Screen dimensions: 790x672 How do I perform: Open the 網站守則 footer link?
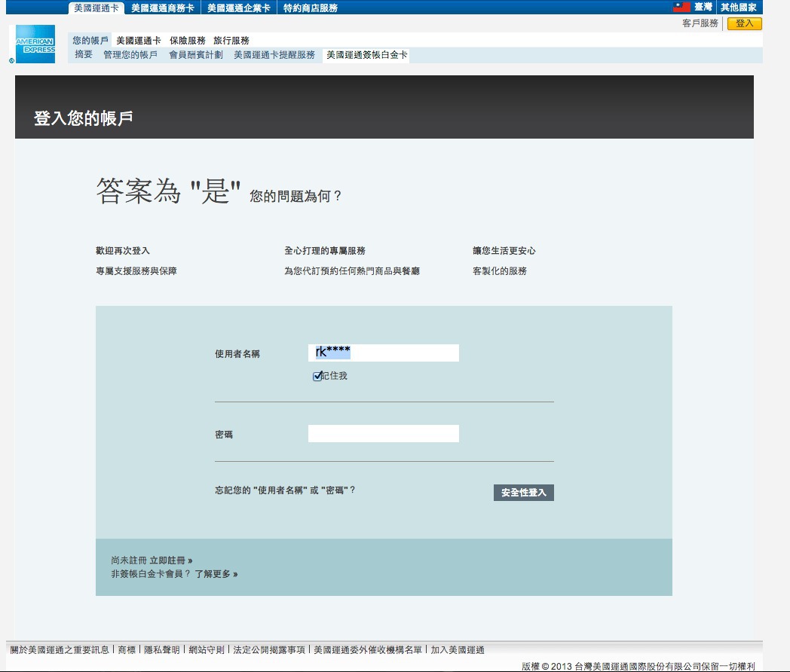pyautogui.click(x=207, y=650)
